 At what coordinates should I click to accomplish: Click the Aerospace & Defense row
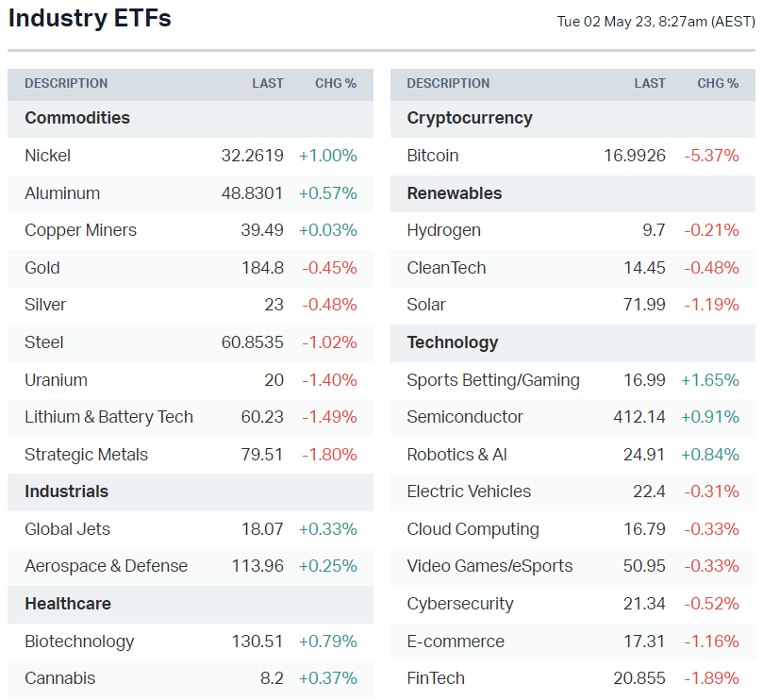coord(106,566)
